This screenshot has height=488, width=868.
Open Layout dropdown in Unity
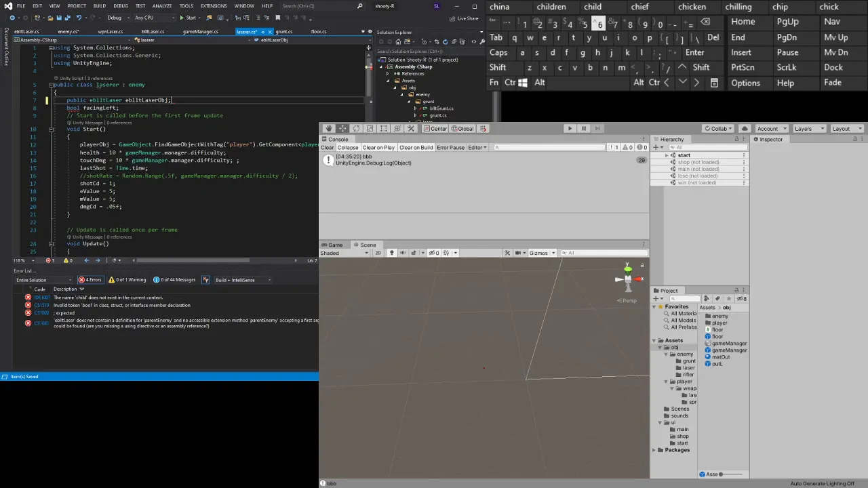[846, 128]
